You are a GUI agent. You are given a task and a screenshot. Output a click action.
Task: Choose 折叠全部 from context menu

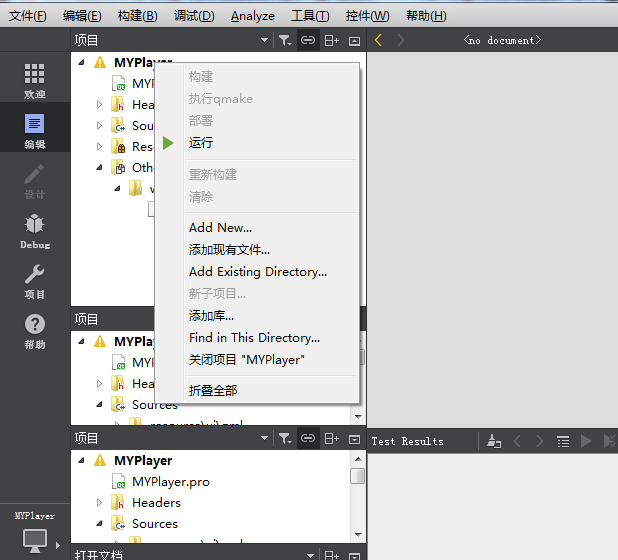257,391
